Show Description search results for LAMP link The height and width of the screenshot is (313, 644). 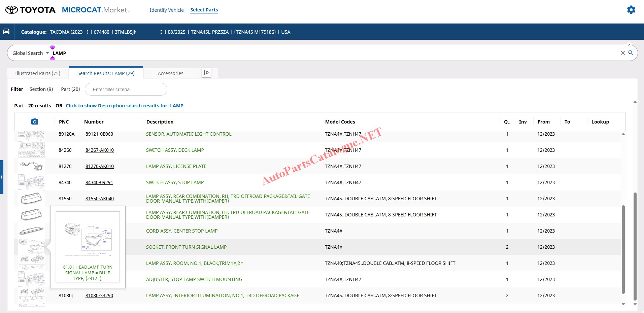(x=124, y=106)
